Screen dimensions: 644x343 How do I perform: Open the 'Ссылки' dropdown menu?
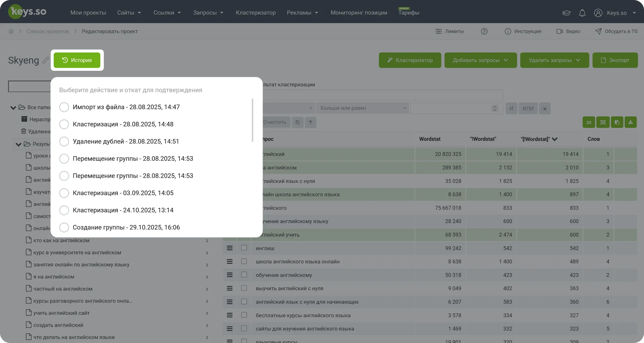coord(167,13)
